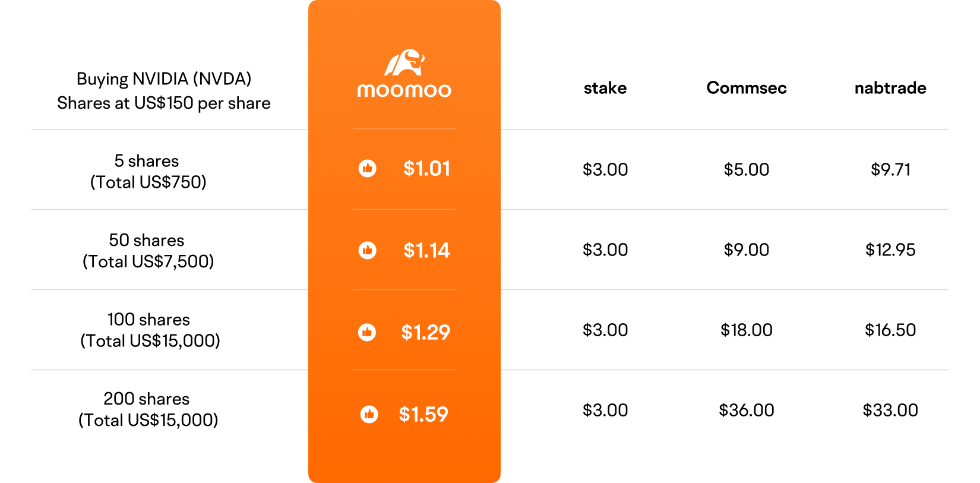Click stake's $3.00 fee for 50 shares
The width and height of the screenshot is (980, 483).
point(605,250)
